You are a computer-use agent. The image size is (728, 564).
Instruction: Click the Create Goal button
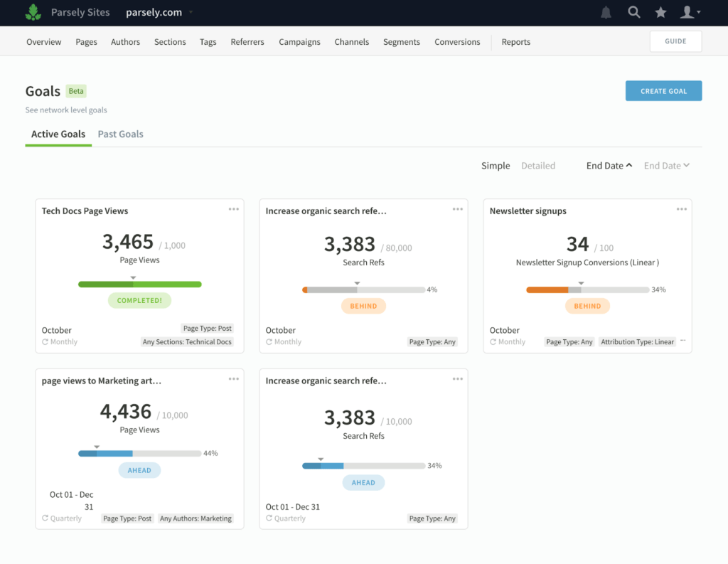coord(663,91)
